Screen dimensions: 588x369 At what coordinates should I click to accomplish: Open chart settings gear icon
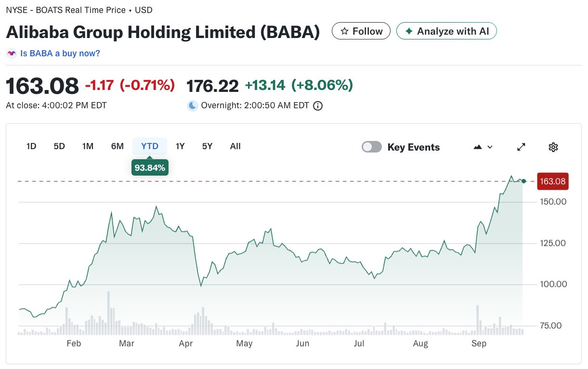[x=553, y=147]
